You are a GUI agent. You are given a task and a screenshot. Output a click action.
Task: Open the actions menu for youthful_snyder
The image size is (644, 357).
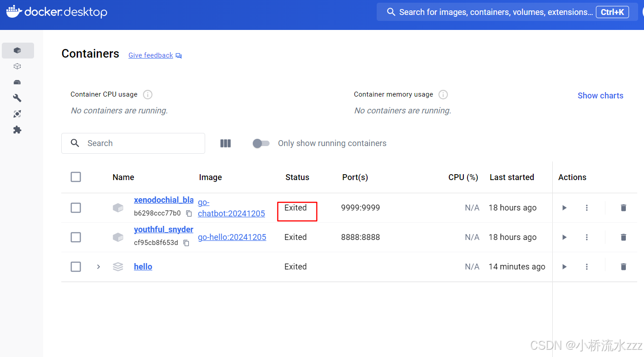586,237
